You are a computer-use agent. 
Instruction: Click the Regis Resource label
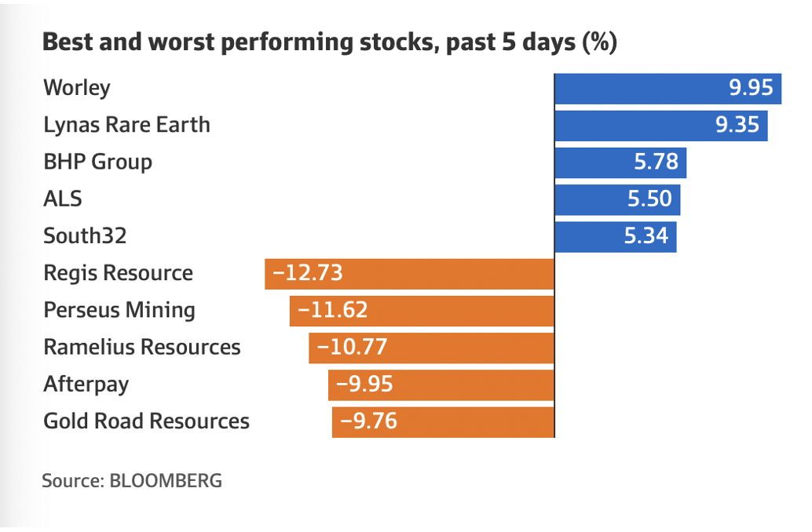click(x=118, y=273)
